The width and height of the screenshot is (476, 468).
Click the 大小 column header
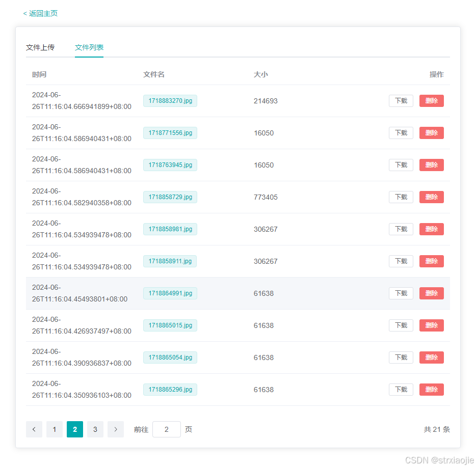click(261, 74)
